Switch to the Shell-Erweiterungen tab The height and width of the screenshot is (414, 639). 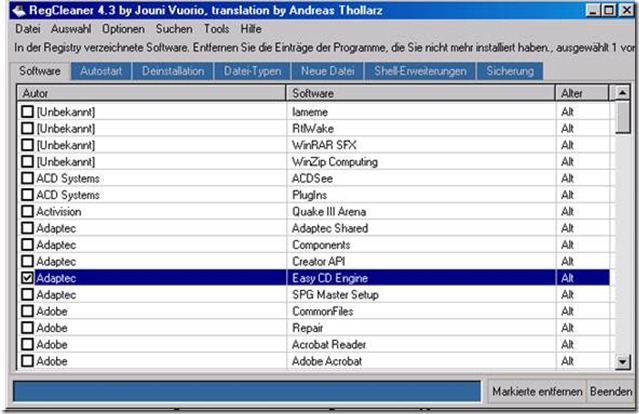click(x=420, y=71)
